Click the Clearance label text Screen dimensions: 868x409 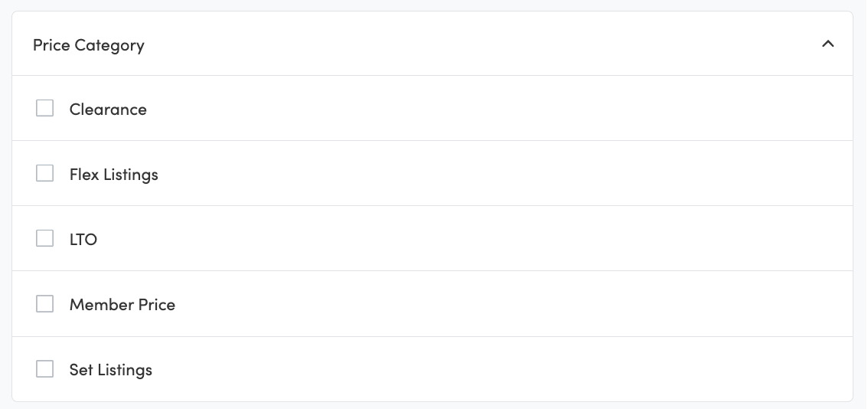pyautogui.click(x=108, y=110)
